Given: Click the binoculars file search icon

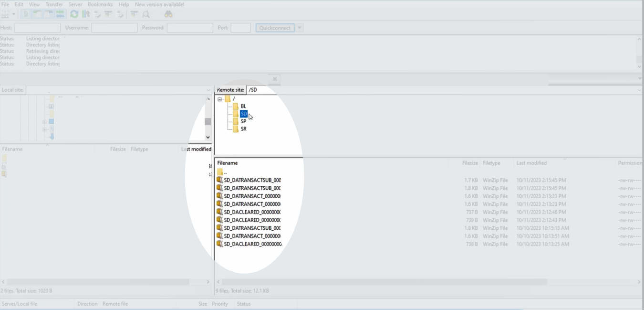Looking at the screenshot, I should (x=168, y=14).
